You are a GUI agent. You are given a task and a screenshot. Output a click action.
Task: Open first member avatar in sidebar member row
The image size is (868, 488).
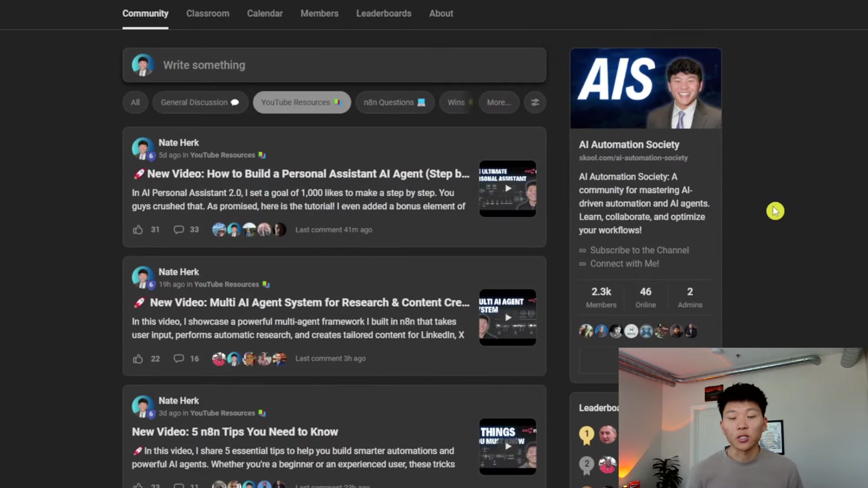(x=586, y=331)
